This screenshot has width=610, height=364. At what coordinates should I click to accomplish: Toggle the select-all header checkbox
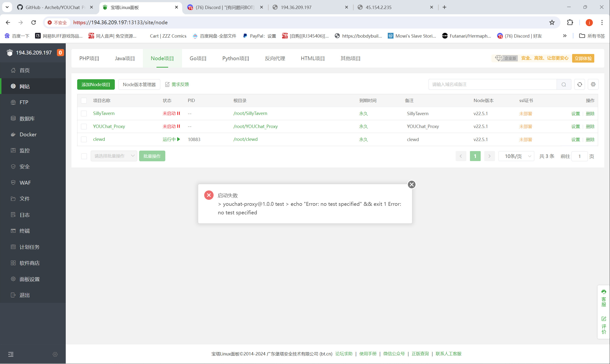click(84, 101)
